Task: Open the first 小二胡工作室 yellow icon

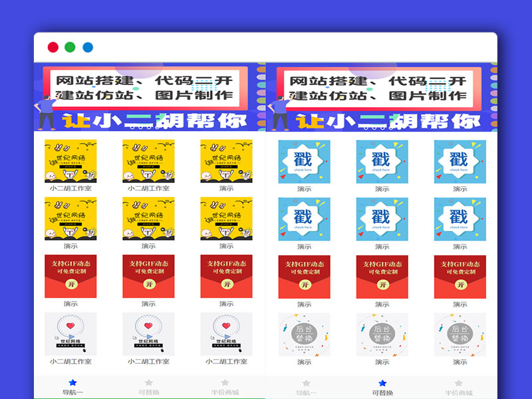Action: click(69, 160)
